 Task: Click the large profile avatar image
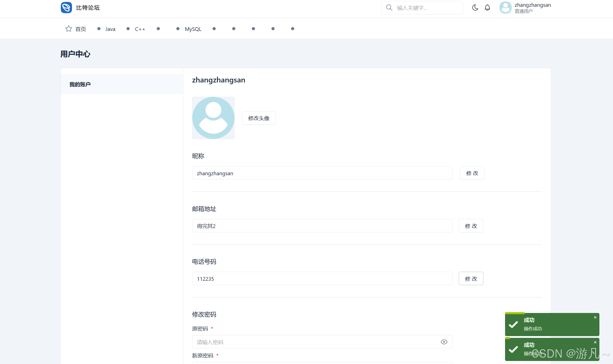pyautogui.click(x=213, y=118)
